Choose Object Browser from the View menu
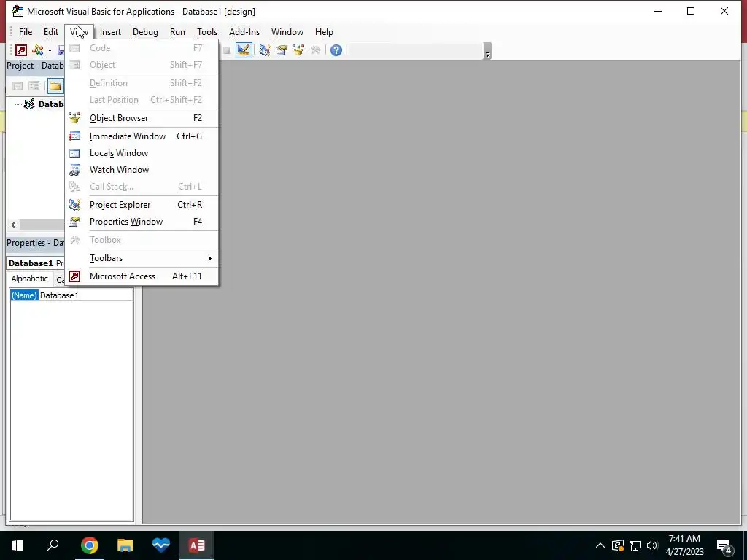 [142, 118]
